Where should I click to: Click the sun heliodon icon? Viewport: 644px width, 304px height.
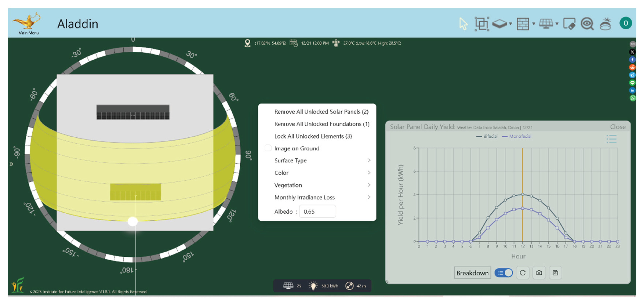pos(606,24)
